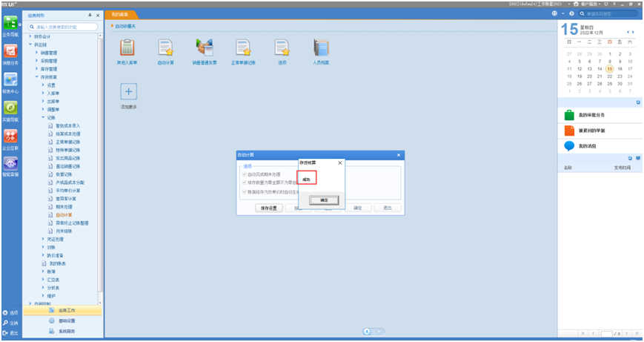
Task: Toggle the 账面结存为负单价 checkbox option
Action: pos(245,191)
